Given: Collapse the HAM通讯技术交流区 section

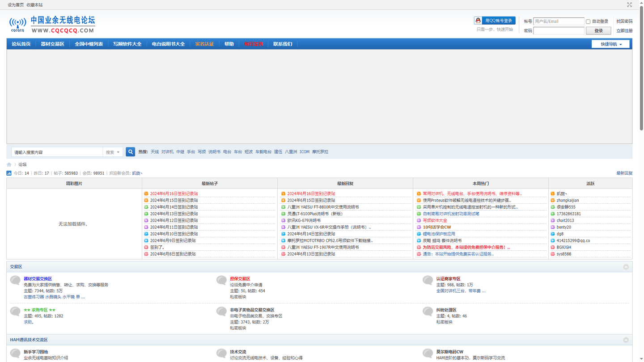Looking at the screenshot, I should pyautogui.click(x=626, y=340).
